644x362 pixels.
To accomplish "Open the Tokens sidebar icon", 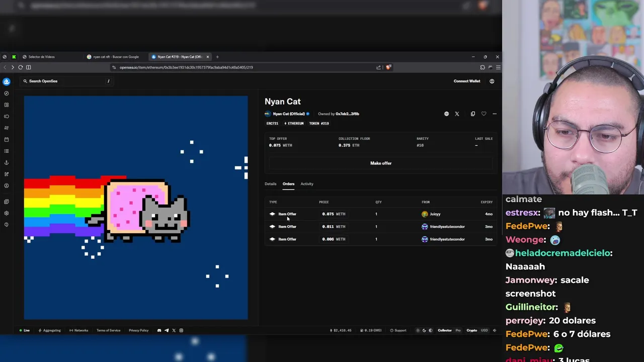I will (x=7, y=117).
